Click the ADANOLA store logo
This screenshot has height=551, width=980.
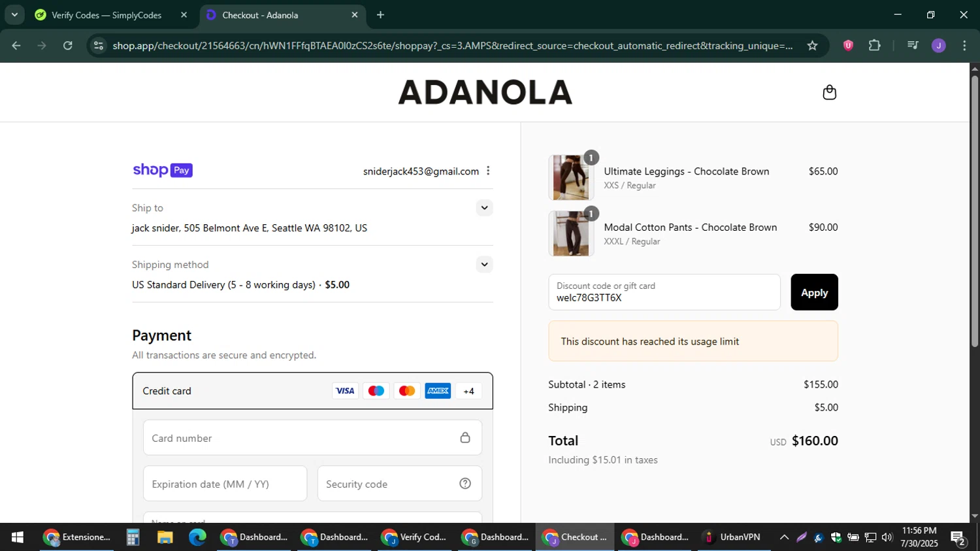pos(485,92)
